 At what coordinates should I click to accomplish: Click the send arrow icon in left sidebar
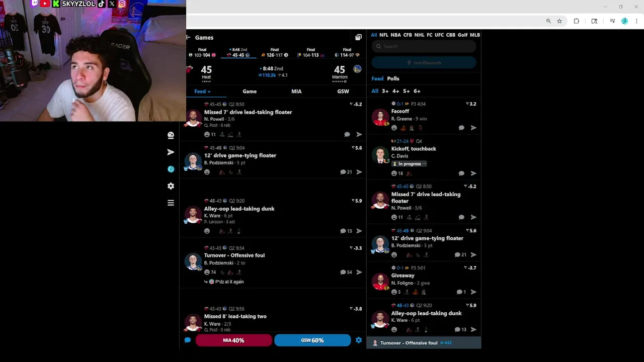point(171,152)
